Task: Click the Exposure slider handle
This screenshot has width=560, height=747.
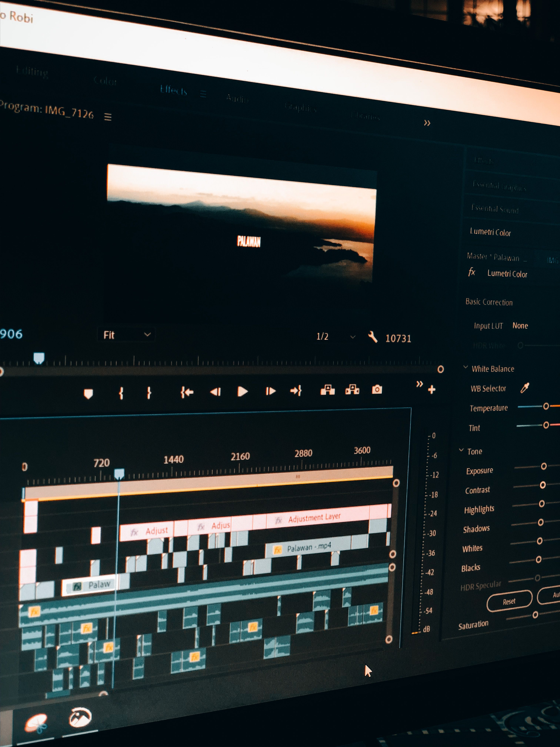Action: click(x=544, y=466)
